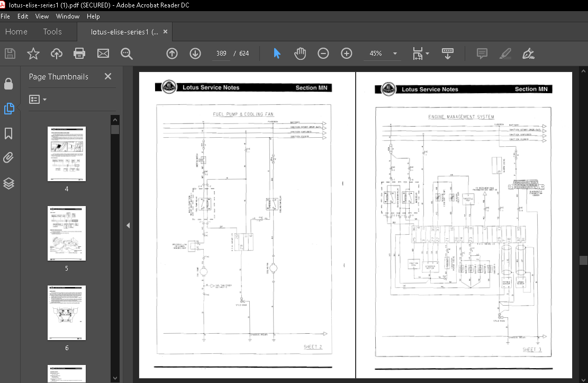The image size is (588, 383).
Task: Select the highlighter pen tool
Action: click(x=505, y=54)
